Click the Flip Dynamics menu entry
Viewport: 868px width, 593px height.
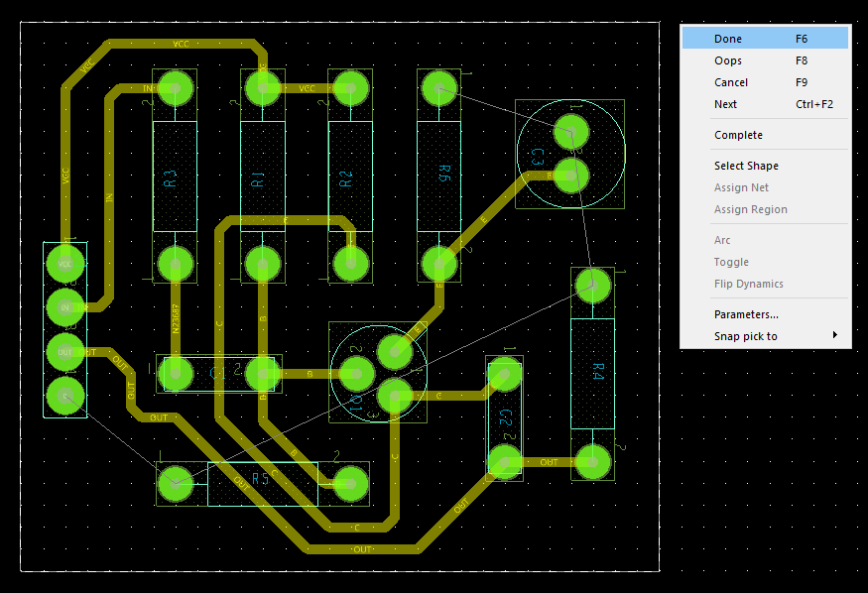pyautogui.click(x=765, y=284)
